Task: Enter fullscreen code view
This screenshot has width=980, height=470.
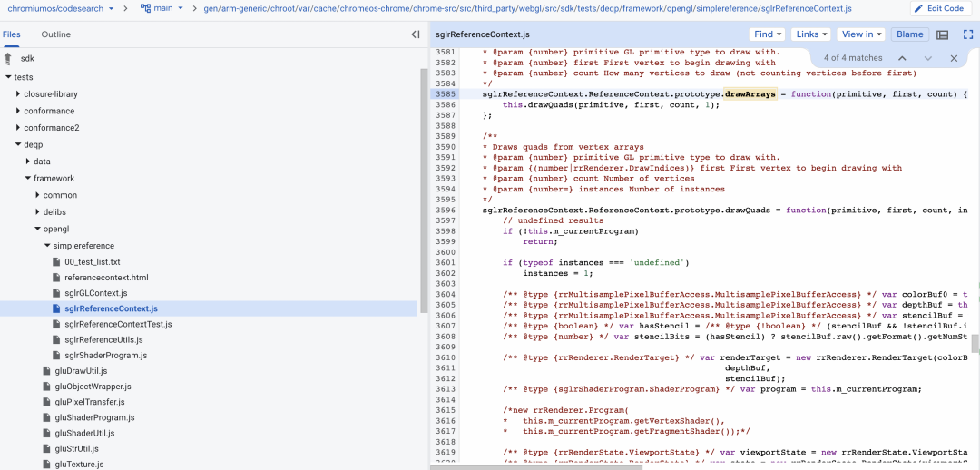Action: (x=967, y=34)
